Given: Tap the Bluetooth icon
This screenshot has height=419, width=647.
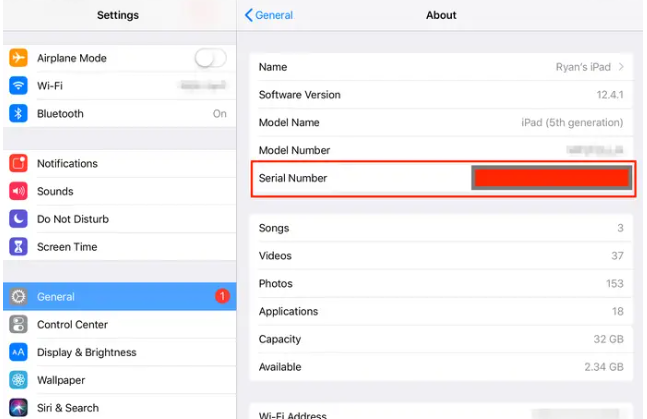Looking at the screenshot, I should (18, 114).
